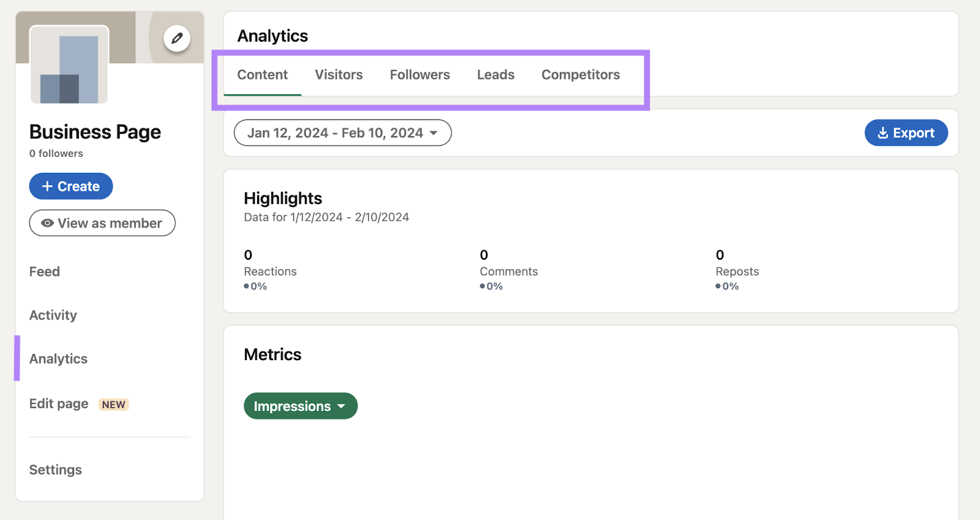Select Analytics in the left sidebar

[58, 359]
